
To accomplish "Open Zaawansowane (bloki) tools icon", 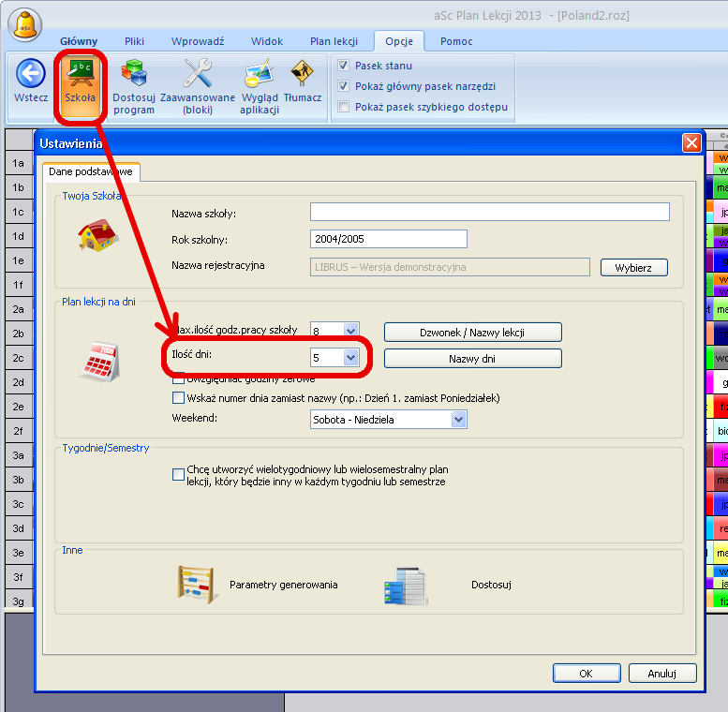I will [x=198, y=74].
